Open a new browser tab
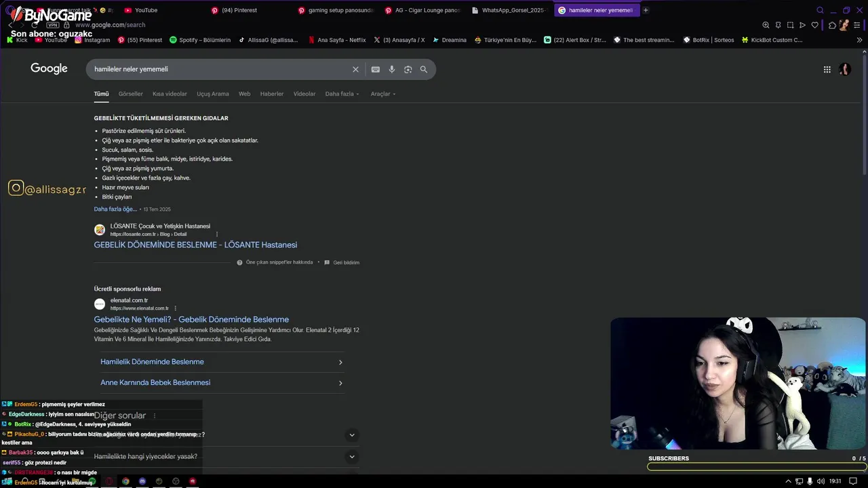The image size is (868, 488). pos(646,10)
